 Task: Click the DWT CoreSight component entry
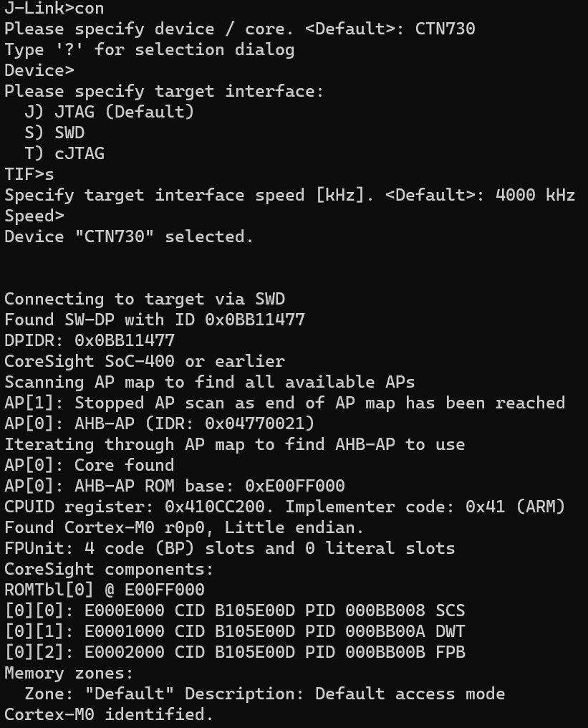click(x=235, y=631)
